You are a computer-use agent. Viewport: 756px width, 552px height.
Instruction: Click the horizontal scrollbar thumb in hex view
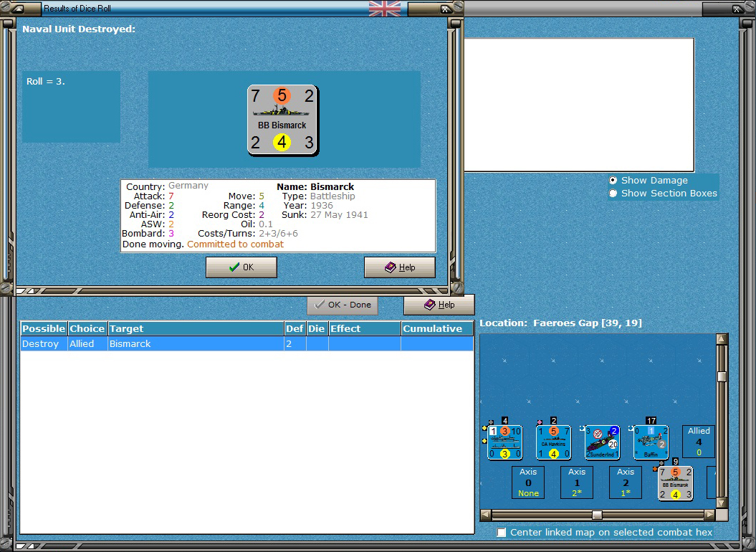(x=597, y=515)
